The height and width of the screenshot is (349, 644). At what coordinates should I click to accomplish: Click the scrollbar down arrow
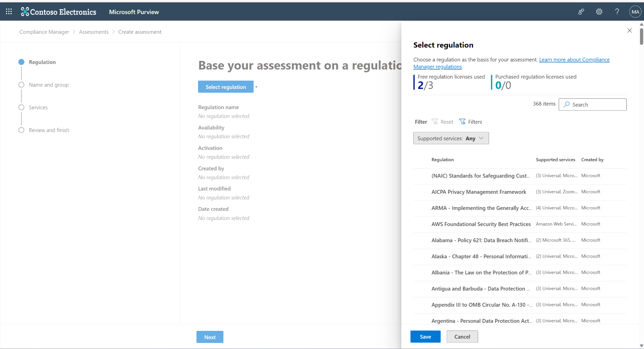click(641, 346)
